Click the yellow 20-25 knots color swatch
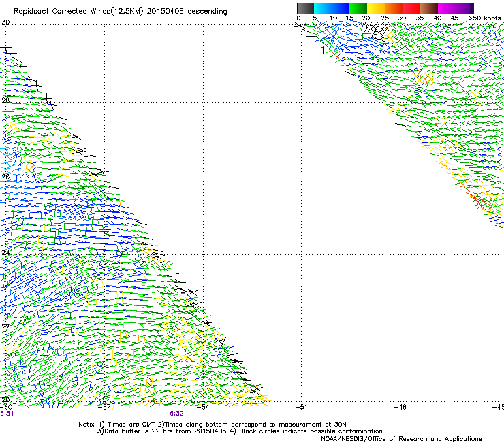The height and width of the screenshot is (443, 504). 376,8
